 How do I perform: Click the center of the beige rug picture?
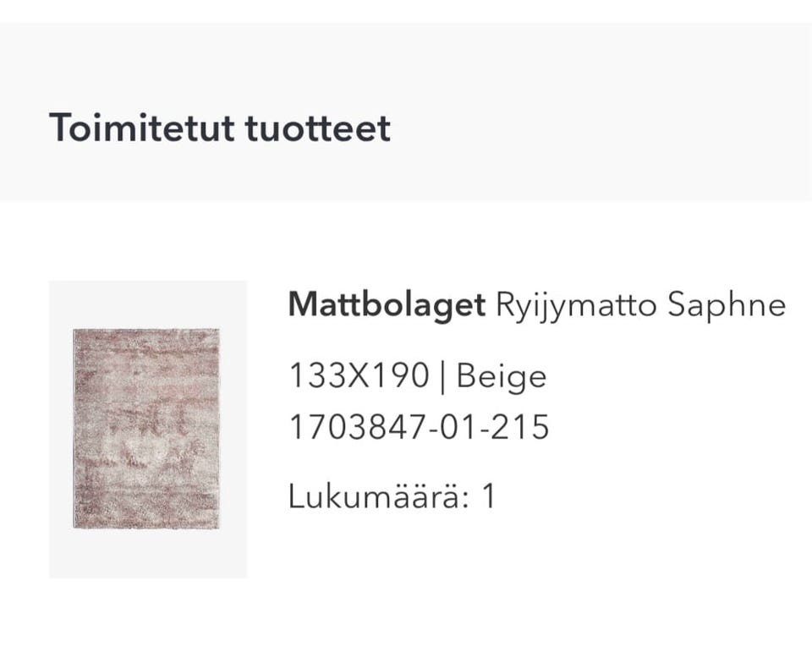point(146,429)
